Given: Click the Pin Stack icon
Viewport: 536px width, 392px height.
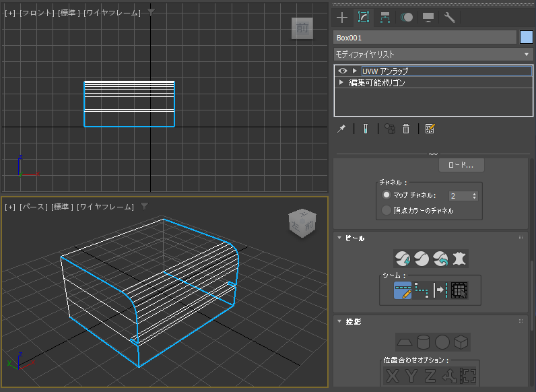Looking at the screenshot, I should click(x=341, y=129).
